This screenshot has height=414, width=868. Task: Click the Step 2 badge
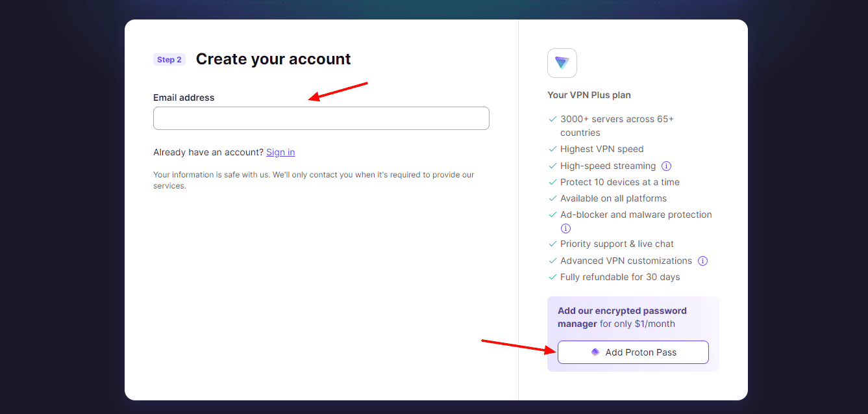[x=169, y=60]
